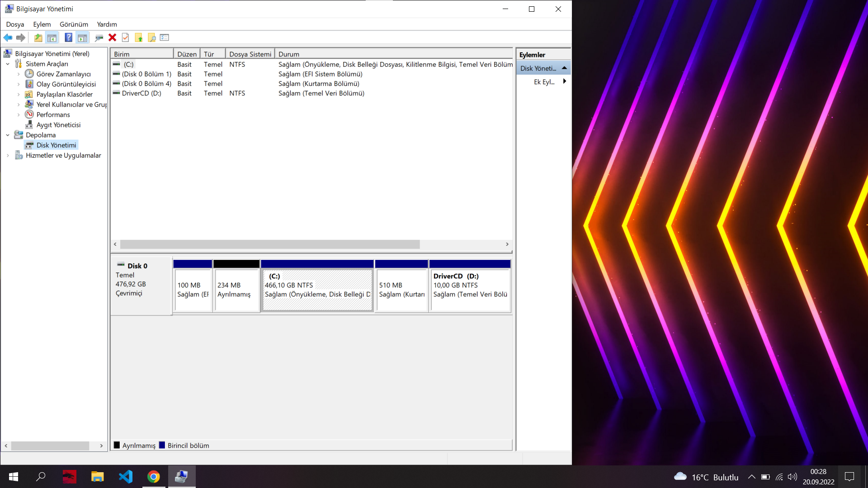Screen dimensions: 868x488
Task: Open the Eylem menu
Action: [x=42, y=24]
